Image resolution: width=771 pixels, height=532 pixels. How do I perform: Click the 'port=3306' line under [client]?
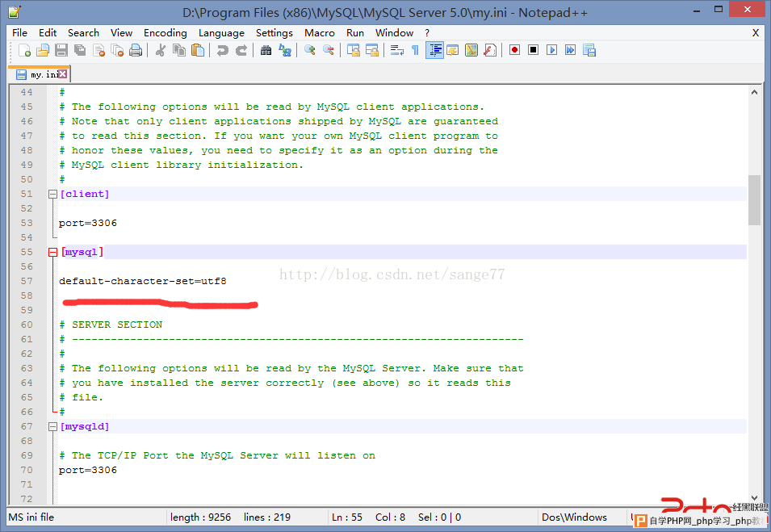tap(88, 224)
